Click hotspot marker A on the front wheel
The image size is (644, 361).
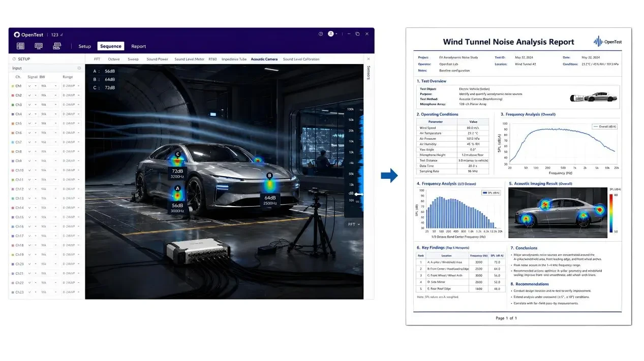click(177, 188)
